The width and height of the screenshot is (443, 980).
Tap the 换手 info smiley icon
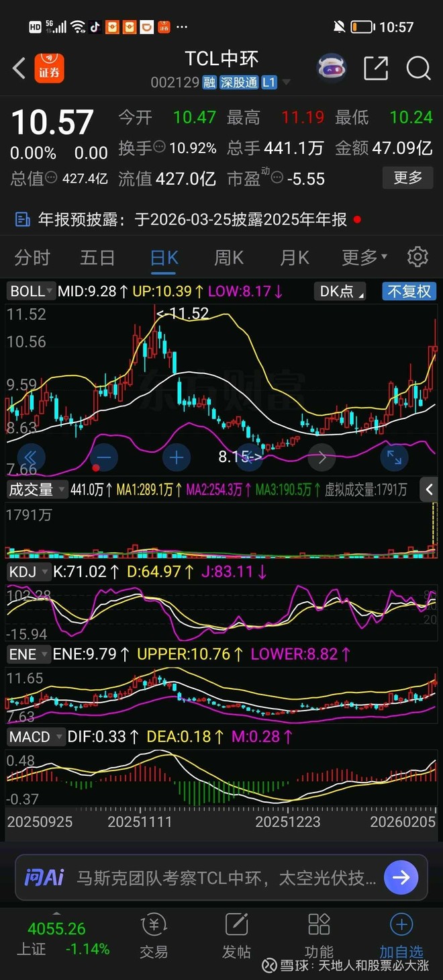[x=160, y=148]
